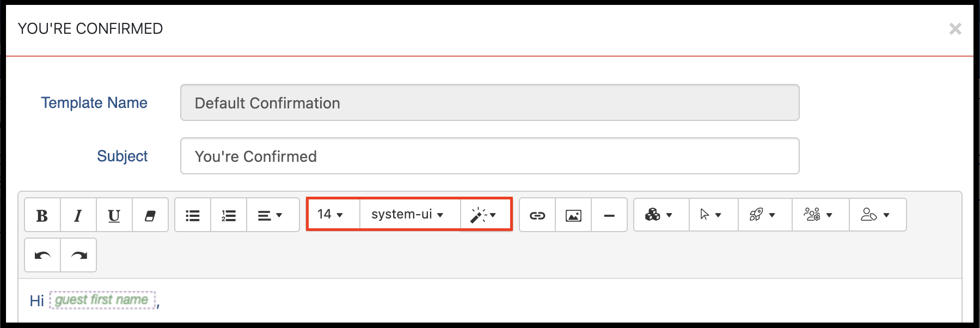Click the insert picture icon
Viewport: 980px width, 328px height.
[573, 215]
